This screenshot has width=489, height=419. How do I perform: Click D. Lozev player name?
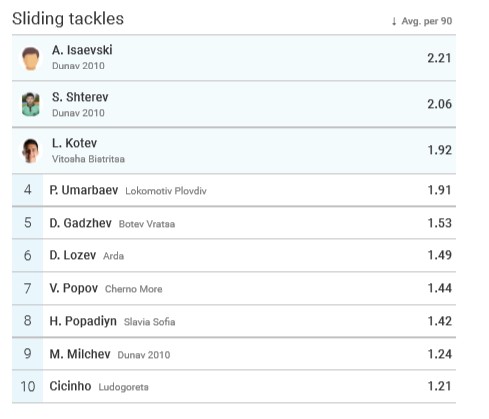click(73, 255)
